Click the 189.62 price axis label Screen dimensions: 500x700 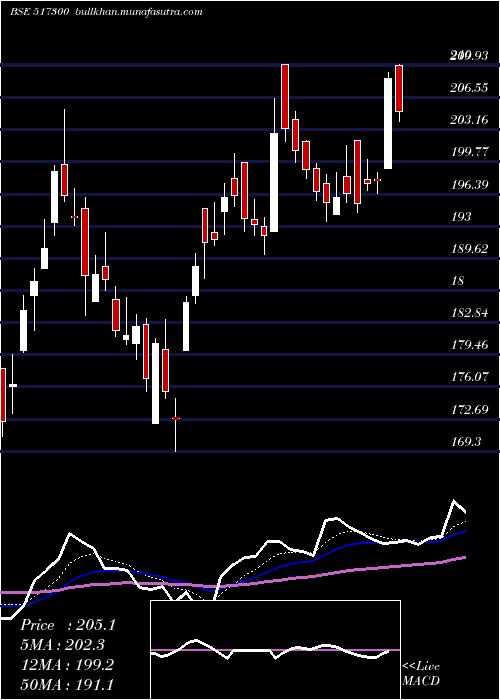click(469, 249)
